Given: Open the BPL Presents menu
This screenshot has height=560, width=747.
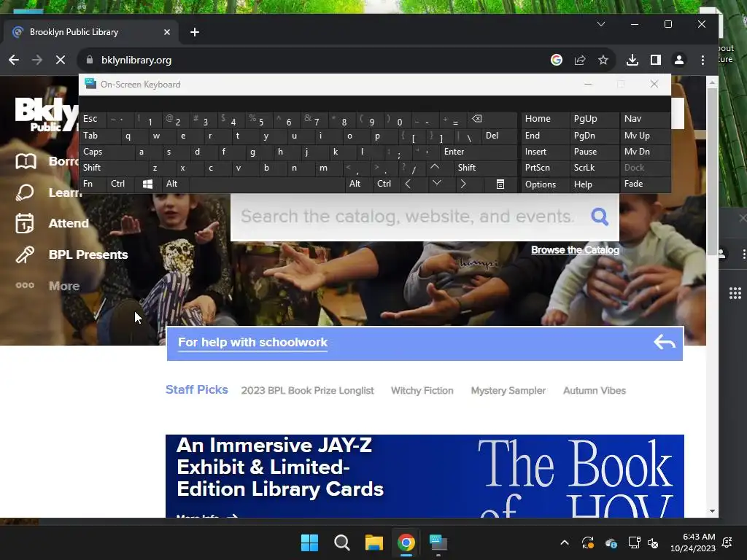Looking at the screenshot, I should point(71,254).
